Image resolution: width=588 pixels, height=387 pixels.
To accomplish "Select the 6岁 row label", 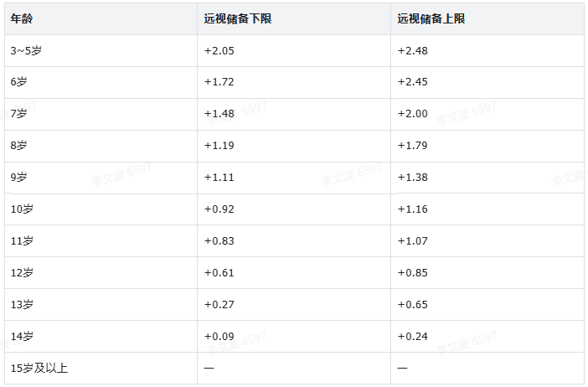I will tap(18, 82).
